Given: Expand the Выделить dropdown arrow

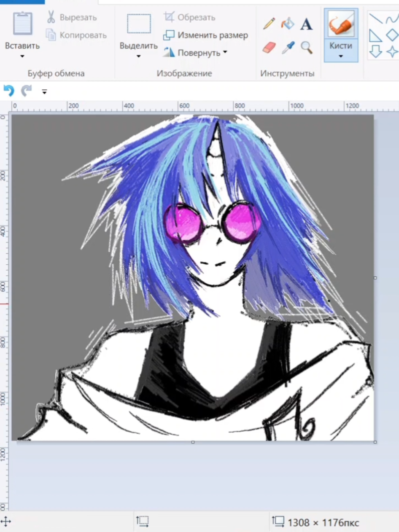Looking at the screenshot, I should click(x=139, y=56).
